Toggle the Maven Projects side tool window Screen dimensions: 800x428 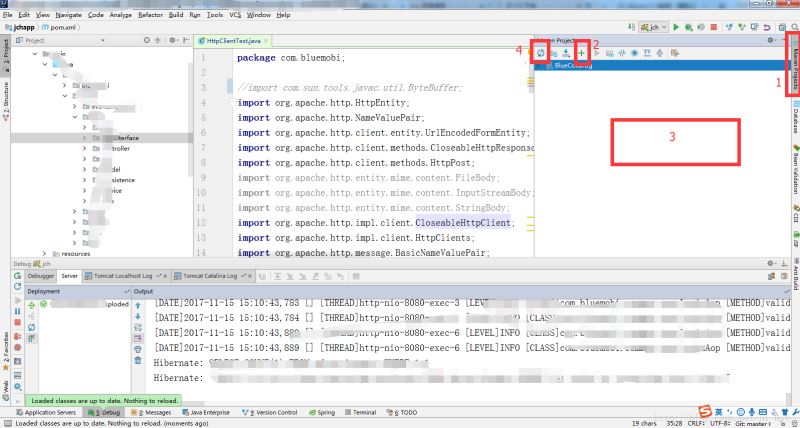pos(794,69)
